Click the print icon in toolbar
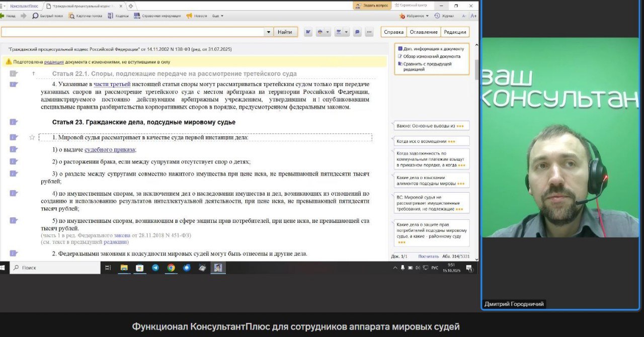The height and width of the screenshot is (337, 644). point(320,32)
